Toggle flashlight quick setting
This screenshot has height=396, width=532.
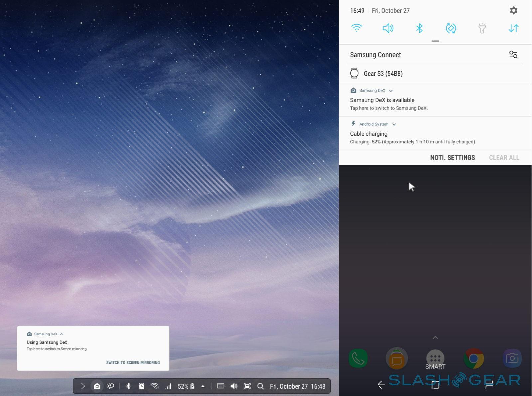click(482, 28)
